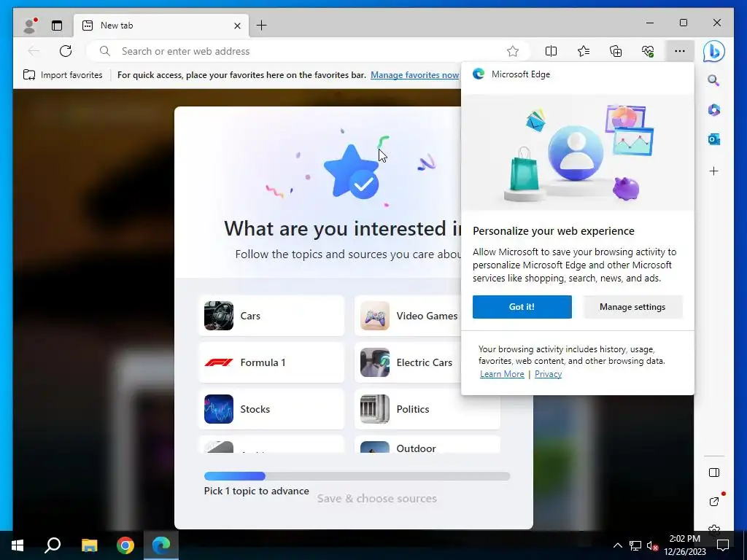The image size is (747, 560).
Task: Open the Collections icon
Action: 616,51
